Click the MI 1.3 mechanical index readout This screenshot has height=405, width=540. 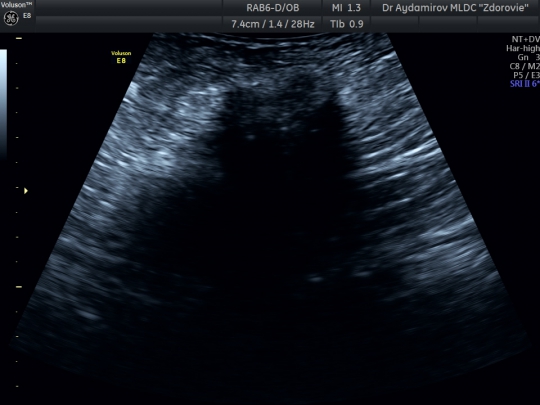point(346,8)
